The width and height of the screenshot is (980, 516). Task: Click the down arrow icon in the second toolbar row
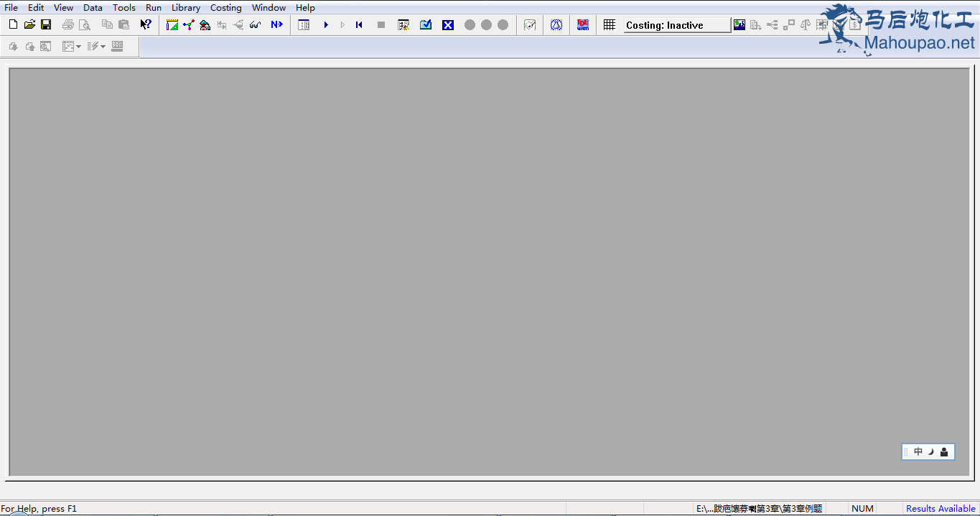pos(13,47)
